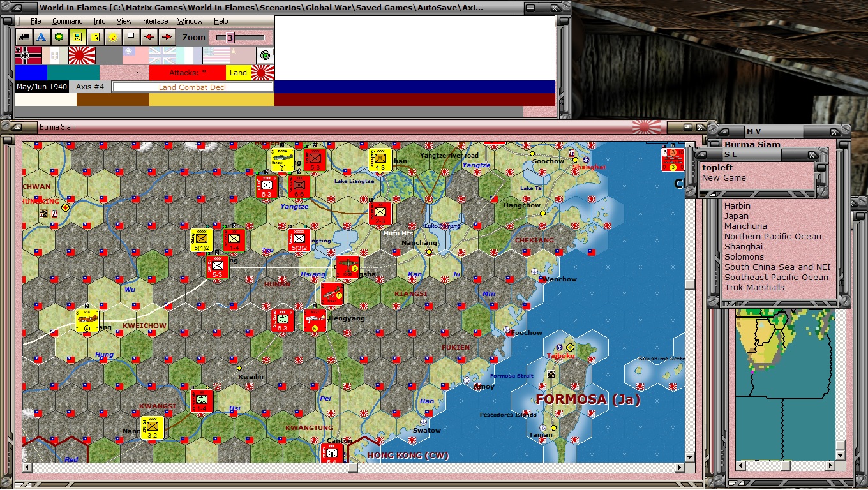
Task: Click the Zoom slider handle showing 3
Action: point(230,38)
